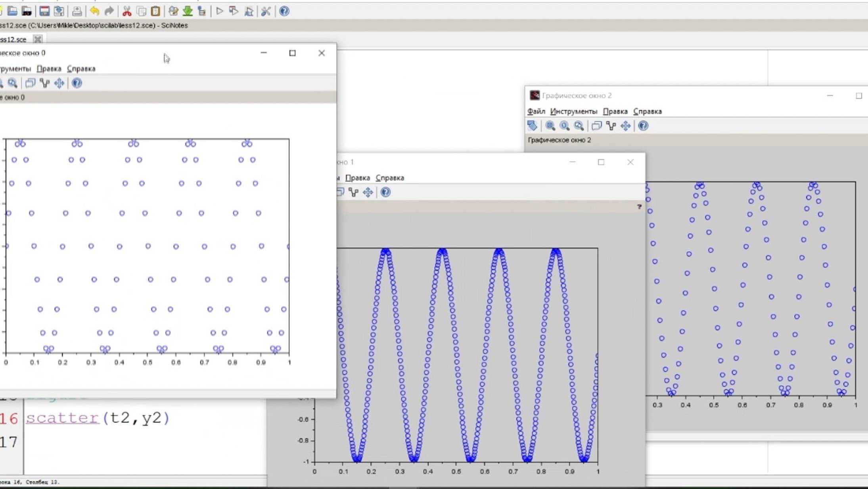Click the yellow Undo arrow icon
The width and height of the screenshot is (868, 489).
pyautogui.click(x=94, y=11)
